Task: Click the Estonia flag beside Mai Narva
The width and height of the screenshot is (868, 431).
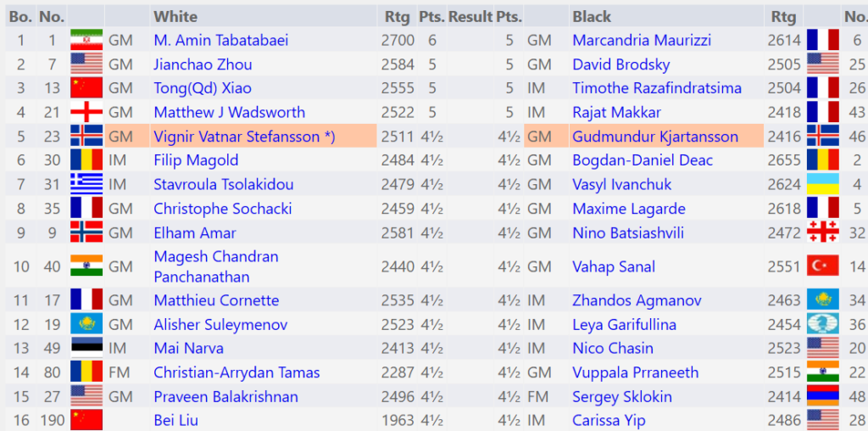Action: 86,348
